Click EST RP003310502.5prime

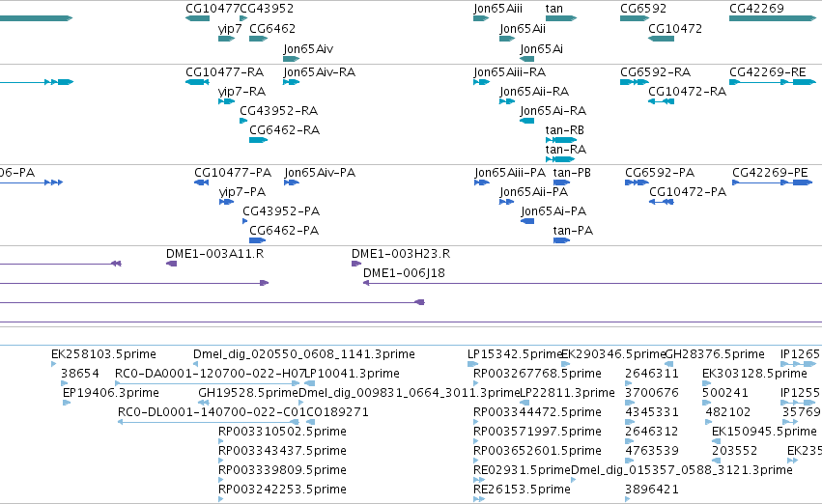click(221, 441)
